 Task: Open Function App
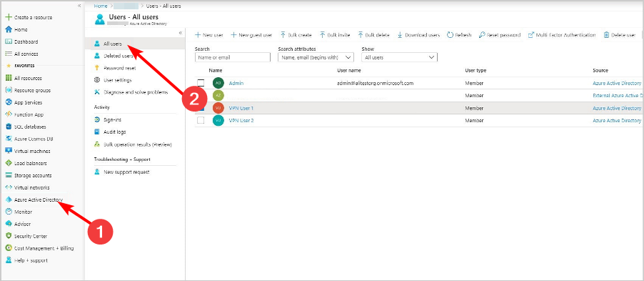click(29, 115)
